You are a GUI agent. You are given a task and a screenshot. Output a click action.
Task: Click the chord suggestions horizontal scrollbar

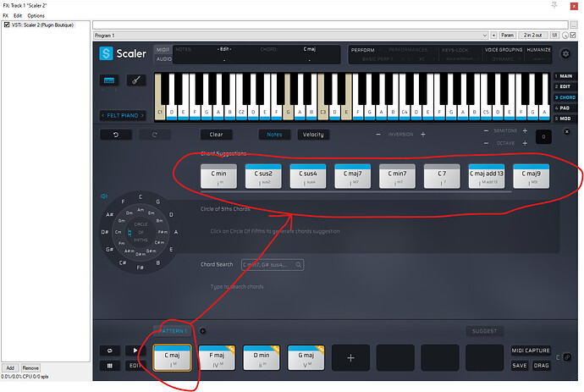[355, 192]
